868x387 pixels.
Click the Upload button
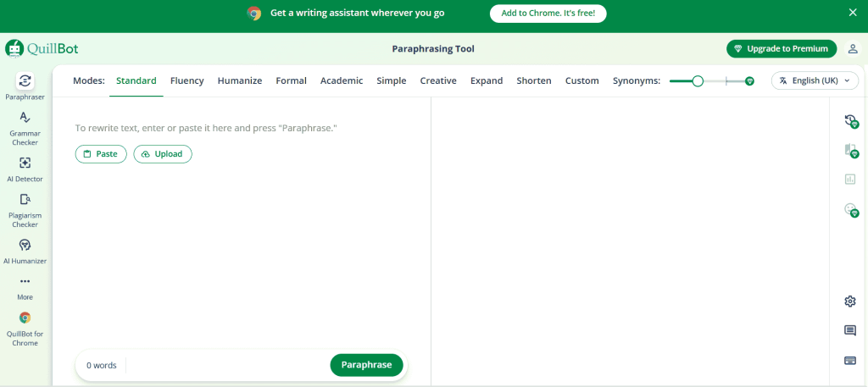click(163, 154)
